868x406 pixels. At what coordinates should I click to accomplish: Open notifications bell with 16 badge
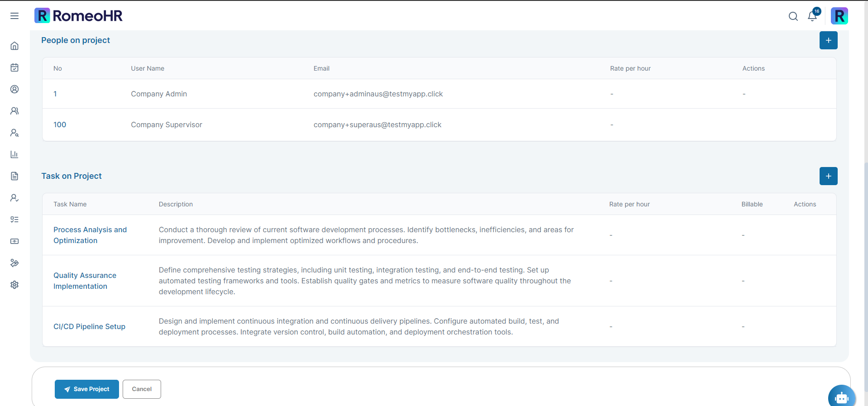tap(813, 15)
